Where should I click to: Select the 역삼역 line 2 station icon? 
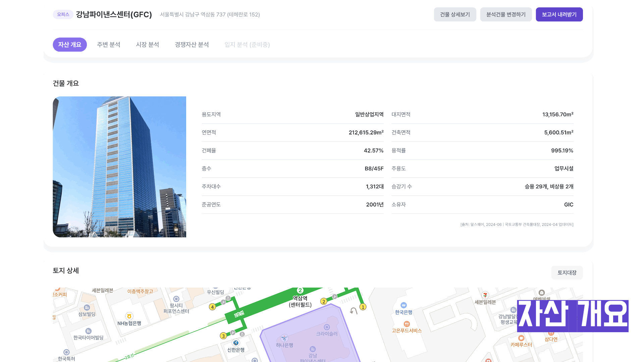[x=300, y=290]
